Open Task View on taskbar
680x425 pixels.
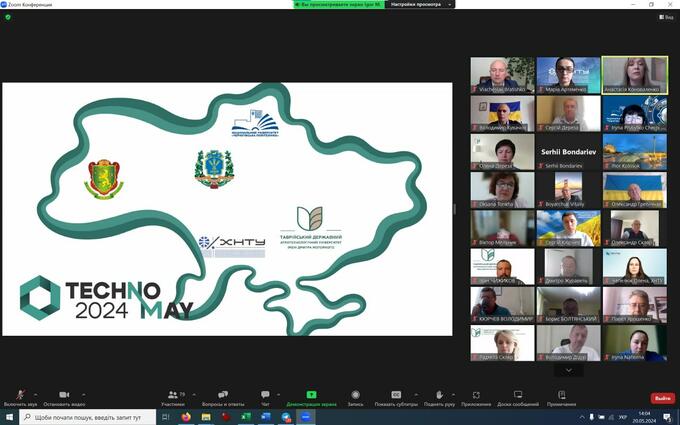click(165, 417)
